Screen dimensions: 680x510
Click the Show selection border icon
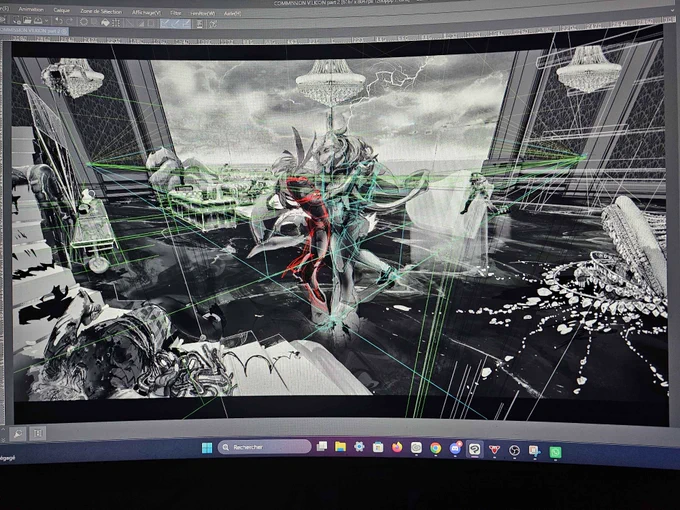150,23
